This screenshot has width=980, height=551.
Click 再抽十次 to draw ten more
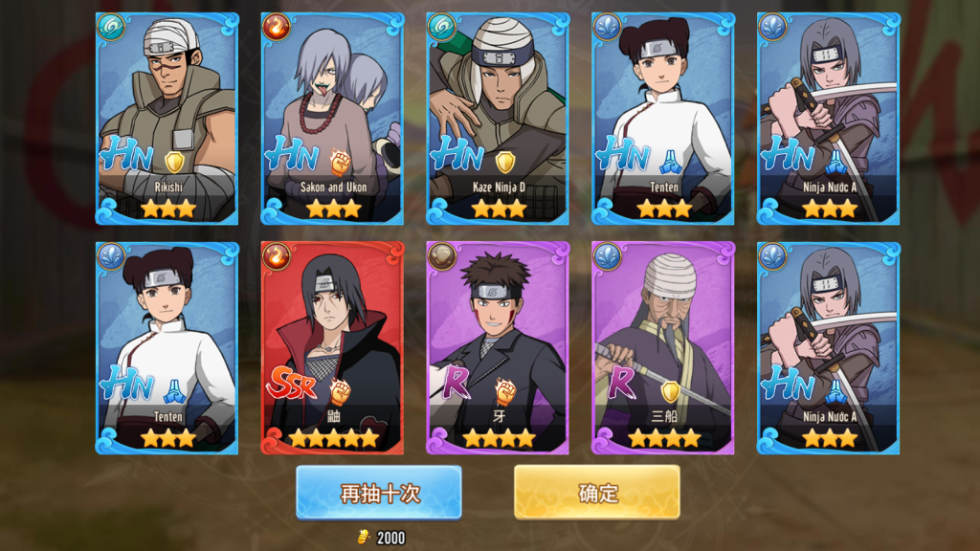[x=379, y=493]
